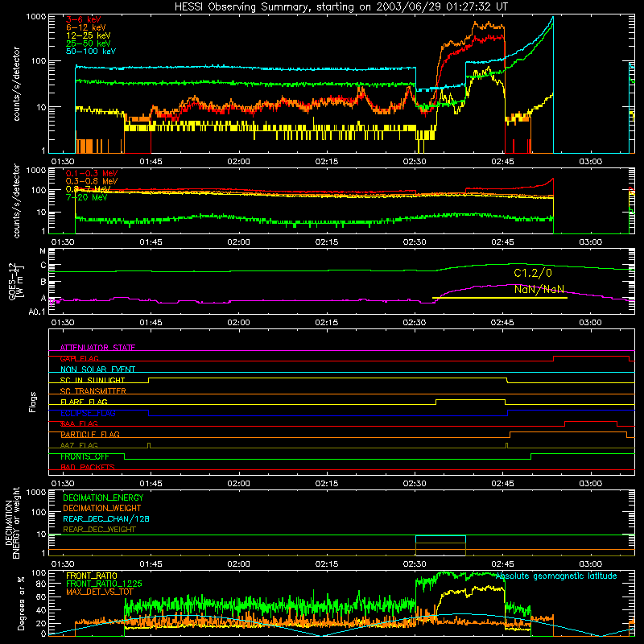Select the BAD_PACKETS flag label

(88, 467)
